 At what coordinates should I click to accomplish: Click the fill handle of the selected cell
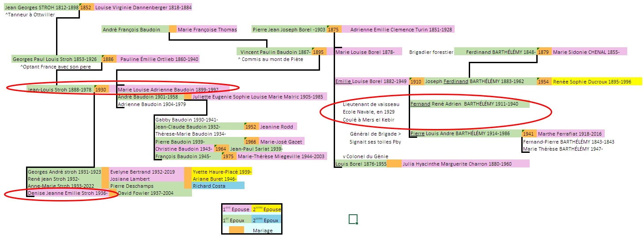(356, 223)
